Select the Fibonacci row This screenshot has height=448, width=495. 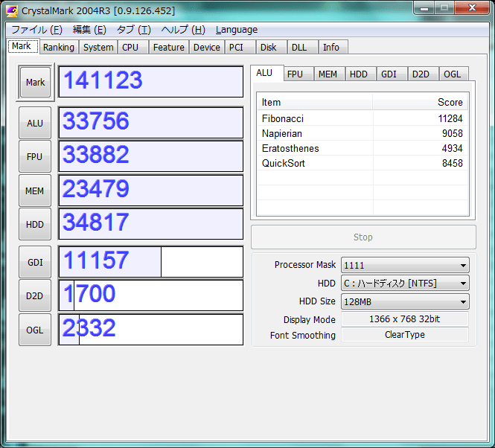[x=363, y=118]
